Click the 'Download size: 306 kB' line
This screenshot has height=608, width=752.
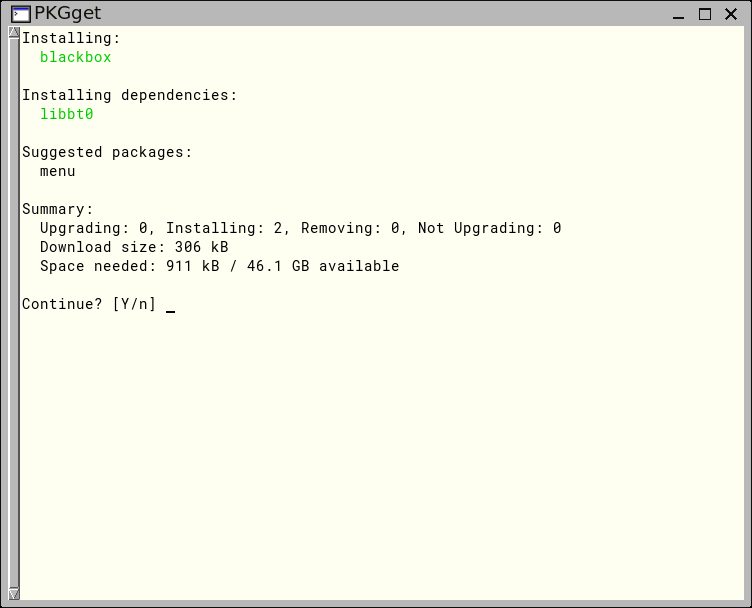pyautogui.click(x=134, y=247)
